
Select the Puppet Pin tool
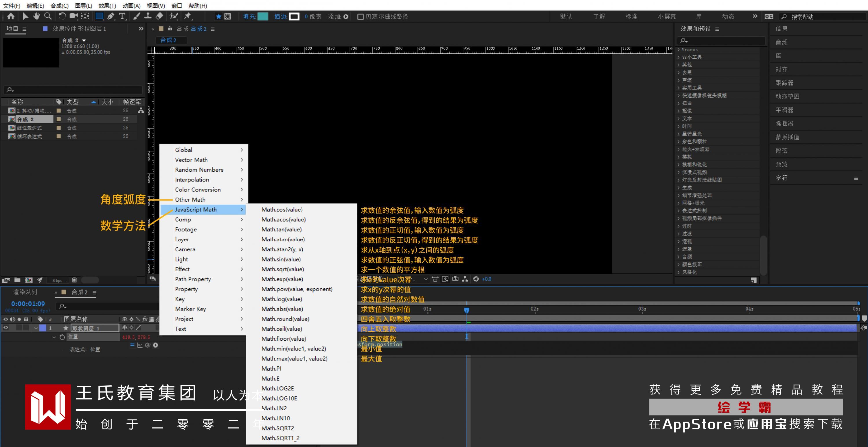click(x=187, y=16)
